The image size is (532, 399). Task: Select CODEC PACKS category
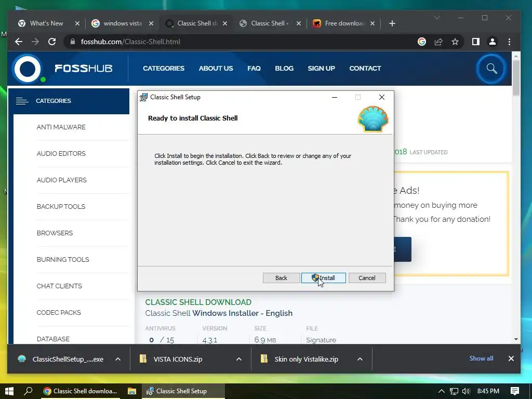click(59, 312)
